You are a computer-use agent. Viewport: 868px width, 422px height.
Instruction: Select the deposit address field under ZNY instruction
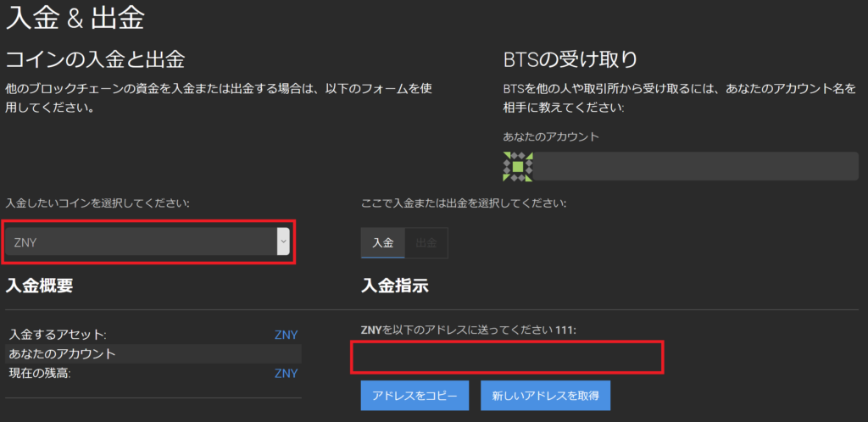point(508,358)
